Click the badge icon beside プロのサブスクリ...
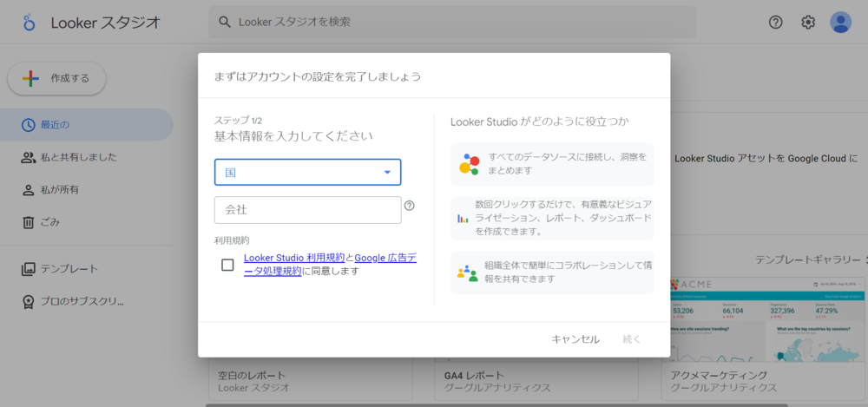Viewport: 868px width, 407px height. (28, 302)
